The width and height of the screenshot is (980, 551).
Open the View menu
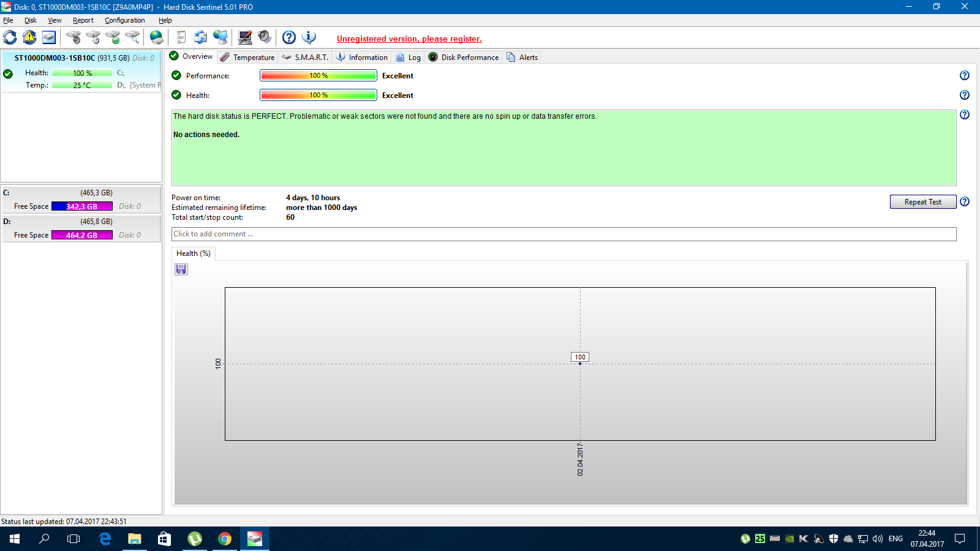(55, 20)
